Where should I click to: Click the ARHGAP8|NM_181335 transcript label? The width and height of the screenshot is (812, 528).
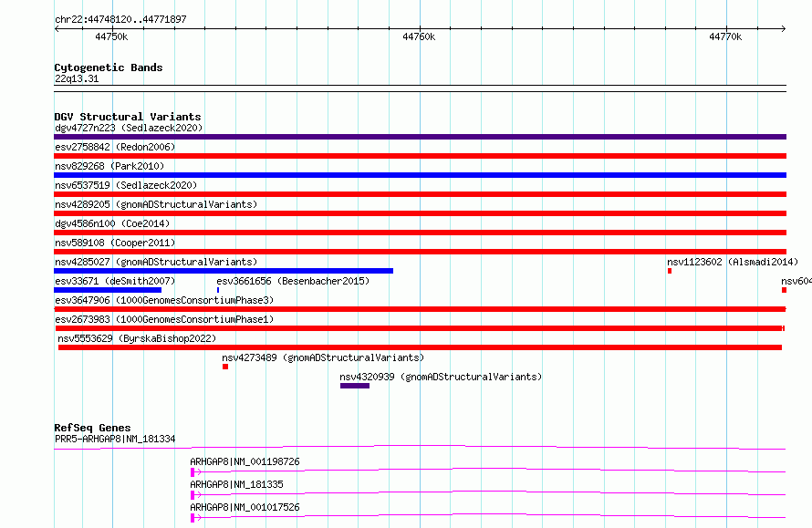pos(236,484)
